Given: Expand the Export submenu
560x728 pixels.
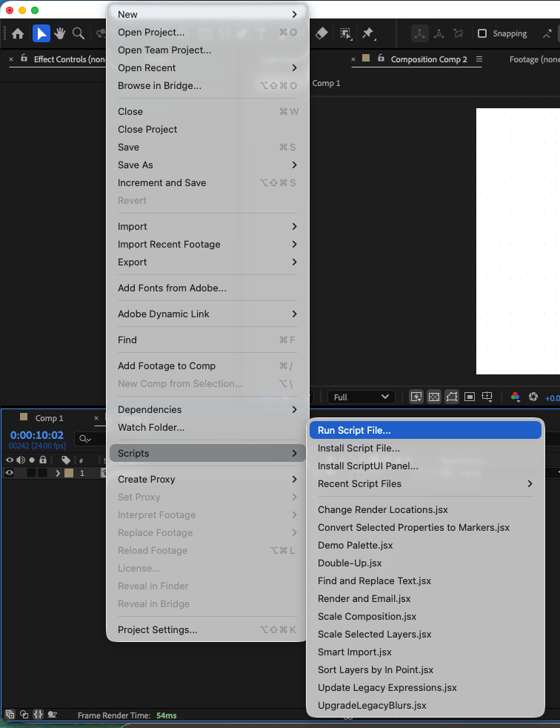Looking at the screenshot, I should 207,262.
